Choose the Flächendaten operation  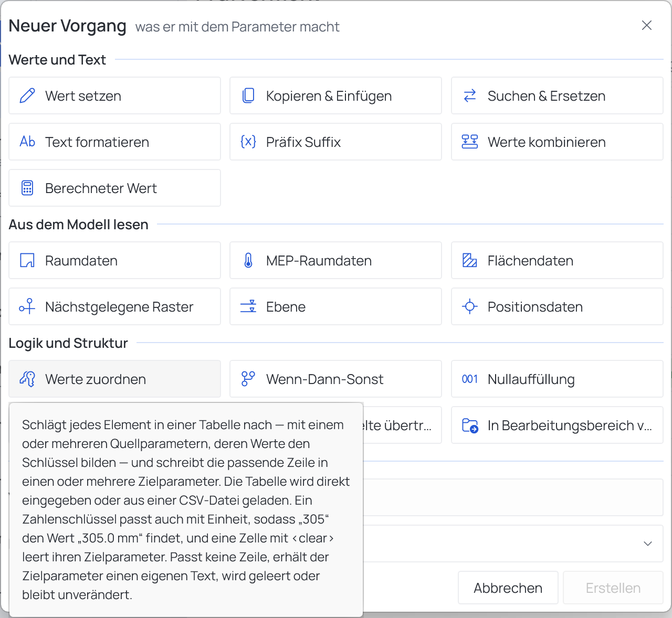(x=557, y=260)
